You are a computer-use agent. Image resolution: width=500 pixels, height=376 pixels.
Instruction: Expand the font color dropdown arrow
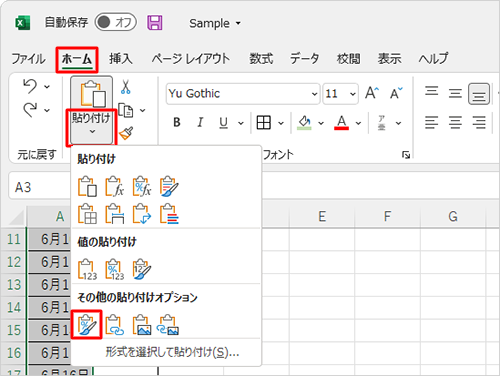point(358,123)
